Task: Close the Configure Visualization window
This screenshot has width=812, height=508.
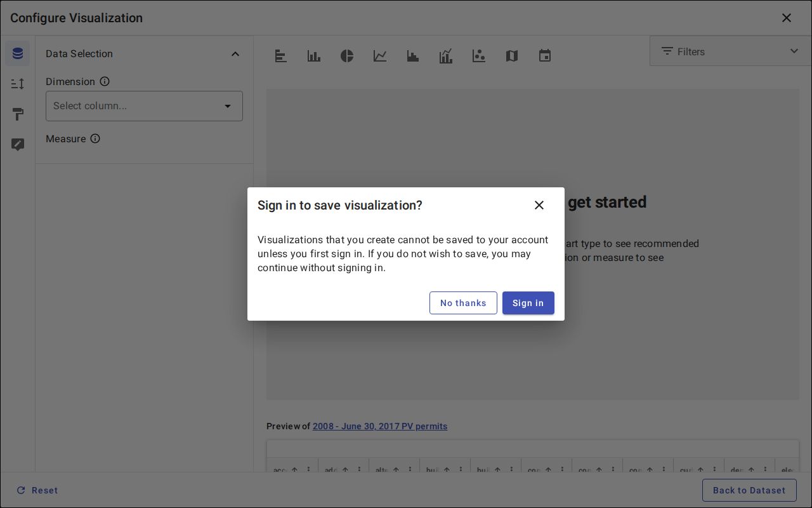Action: (x=787, y=18)
